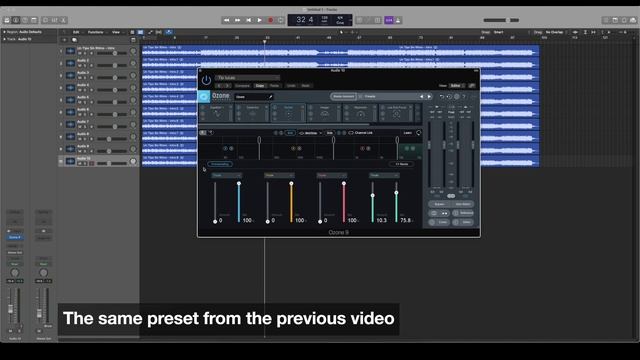Go to beginning of project
The width and height of the screenshot is (640, 360).
pos(249,20)
